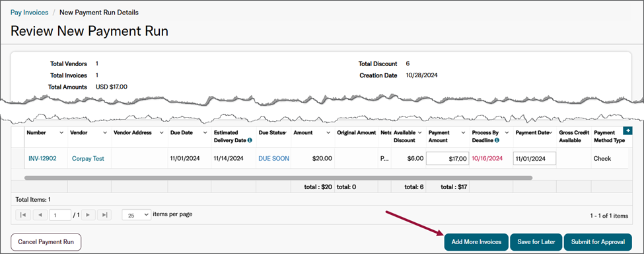
Task: Open Amount column filter arrow
Action: [x=328, y=133]
